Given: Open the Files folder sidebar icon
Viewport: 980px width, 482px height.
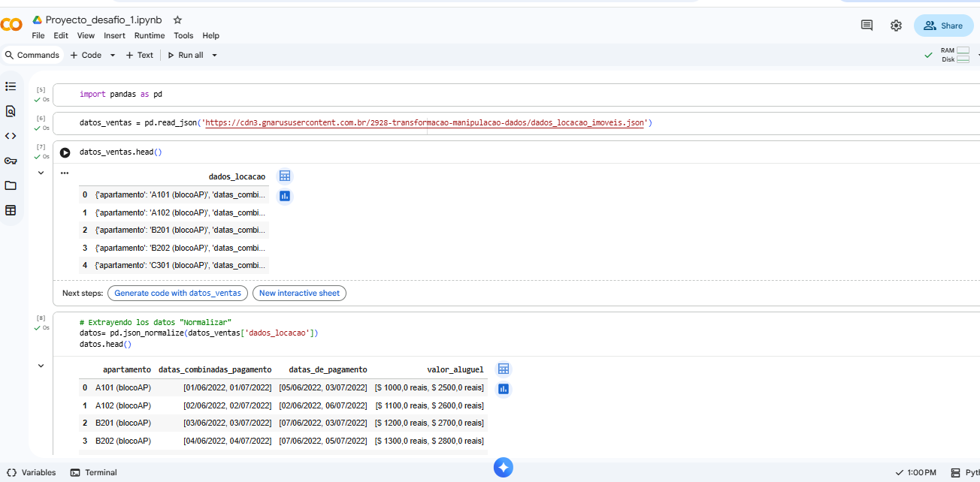Looking at the screenshot, I should 11,185.
